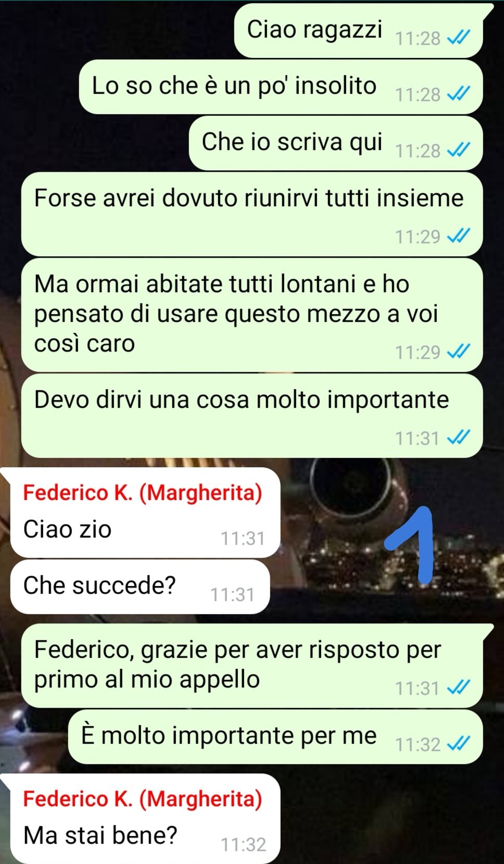
Task: Tap the read-receipt checkmarks on 'Ciao ragazzi'
Action: (x=459, y=37)
